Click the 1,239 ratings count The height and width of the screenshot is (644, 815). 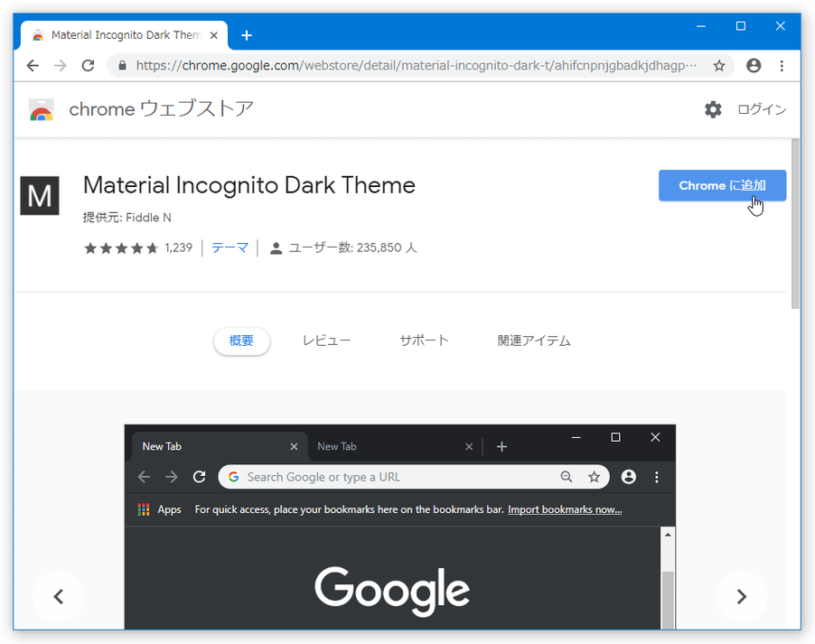click(178, 247)
